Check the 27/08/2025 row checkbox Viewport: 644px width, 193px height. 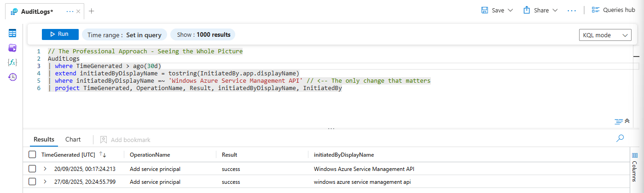click(32, 182)
